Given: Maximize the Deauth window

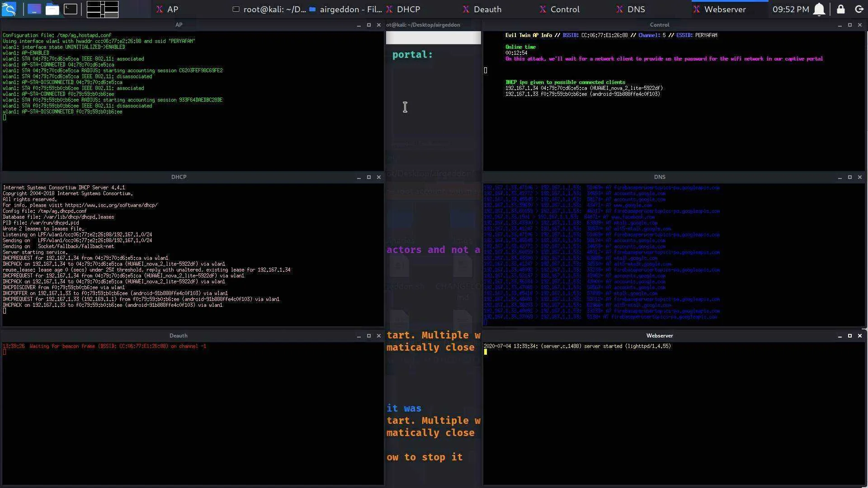Looking at the screenshot, I should click(369, 336).
